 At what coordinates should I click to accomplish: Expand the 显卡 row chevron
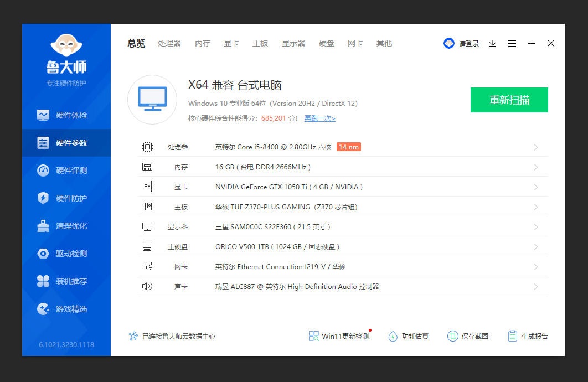[x=536, y=187]
